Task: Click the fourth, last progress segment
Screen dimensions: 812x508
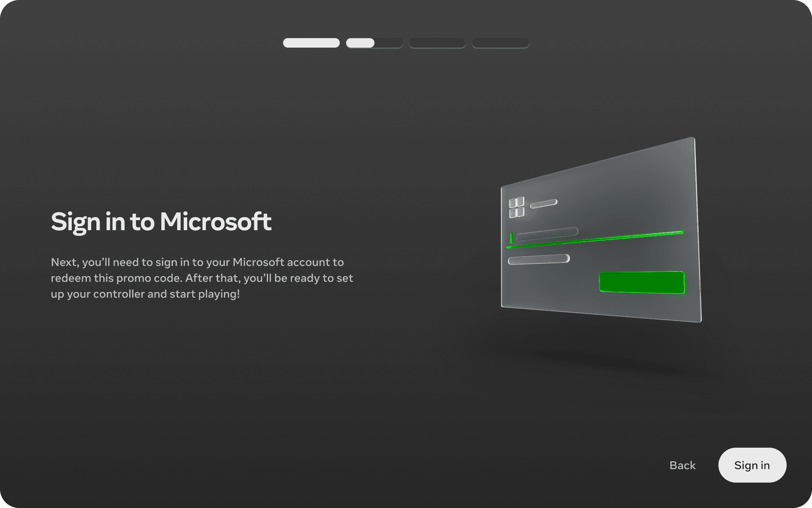Action: click(x=500, y=43)
